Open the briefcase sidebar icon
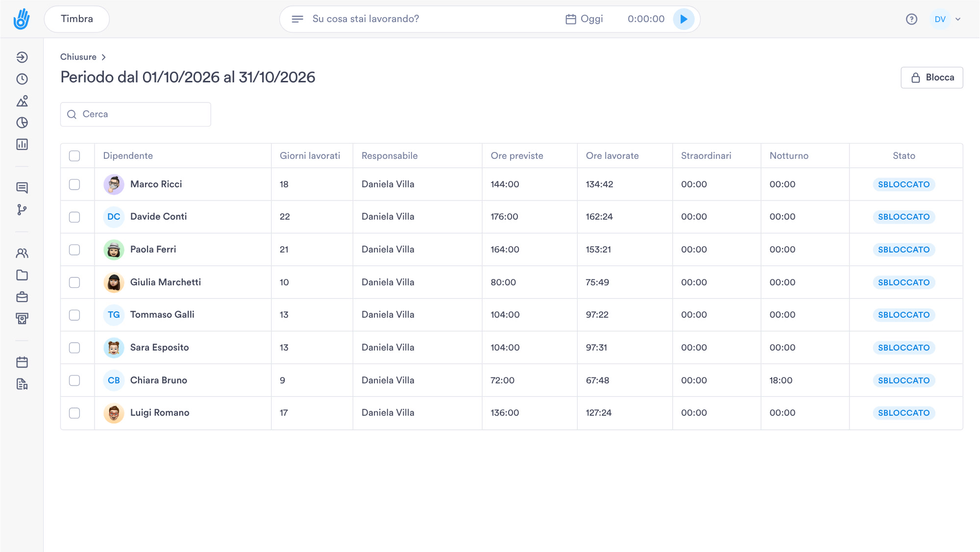This screenshot has height=552, width=980. point(22,297)
